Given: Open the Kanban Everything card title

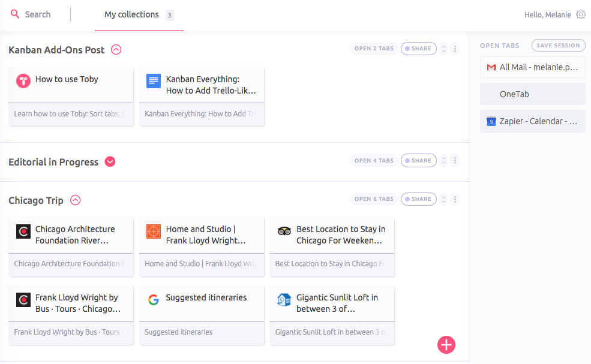Looking at the screenshot, I should point(211,85).
